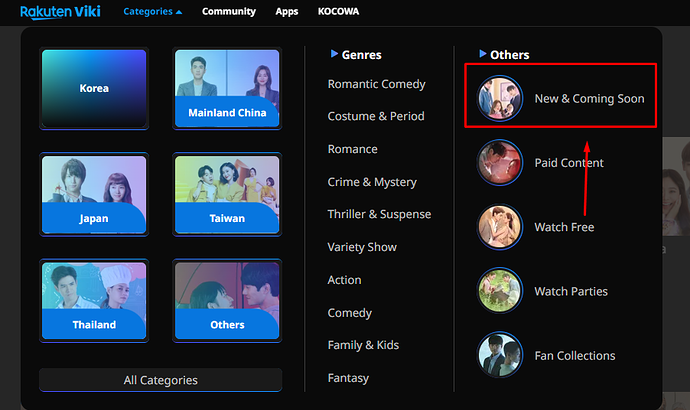Browse the Romantic Comedy genre link

(377, 84)
